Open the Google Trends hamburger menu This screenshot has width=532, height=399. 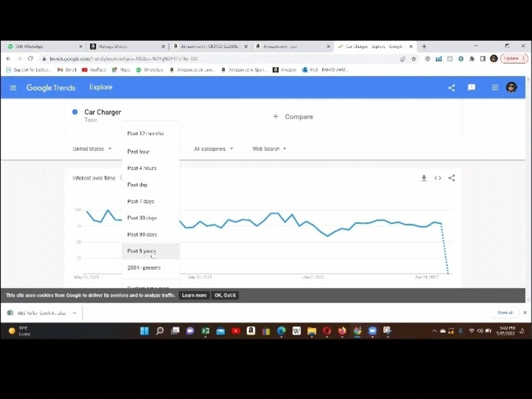[x=13, y=88]
